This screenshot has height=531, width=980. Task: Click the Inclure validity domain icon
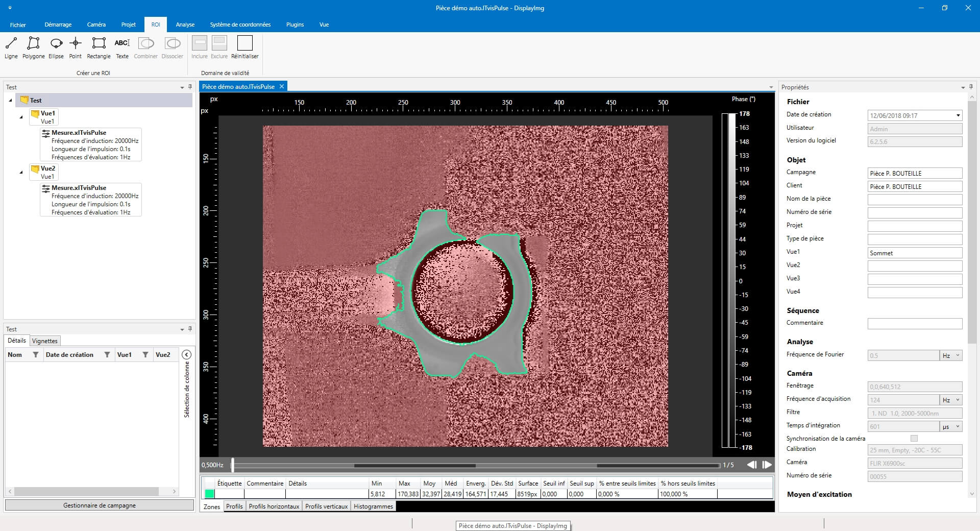click(x=200, y=48)
